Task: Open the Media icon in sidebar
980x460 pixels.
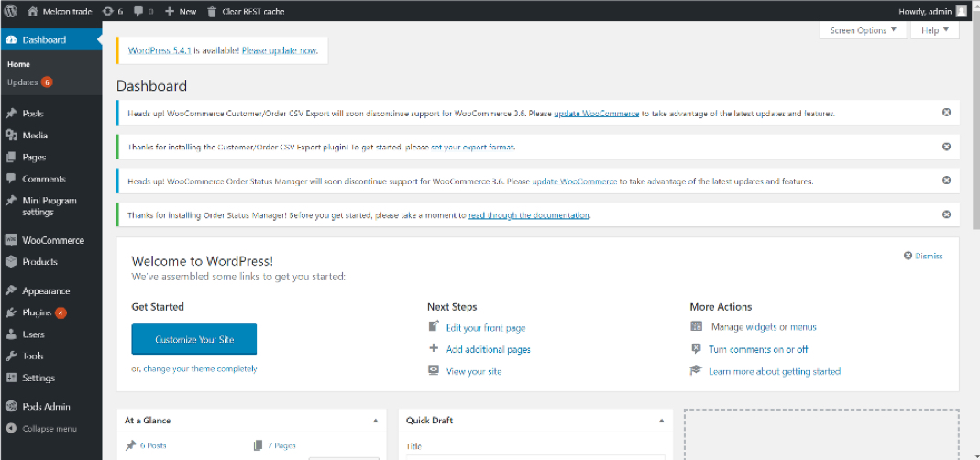Action: point(11,136)
